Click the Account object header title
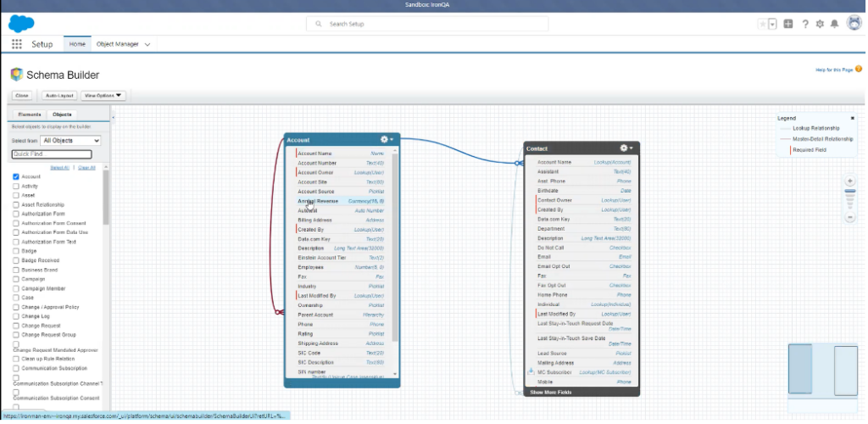The width and height of the screenshot is (868, 424). coord(298,140)
